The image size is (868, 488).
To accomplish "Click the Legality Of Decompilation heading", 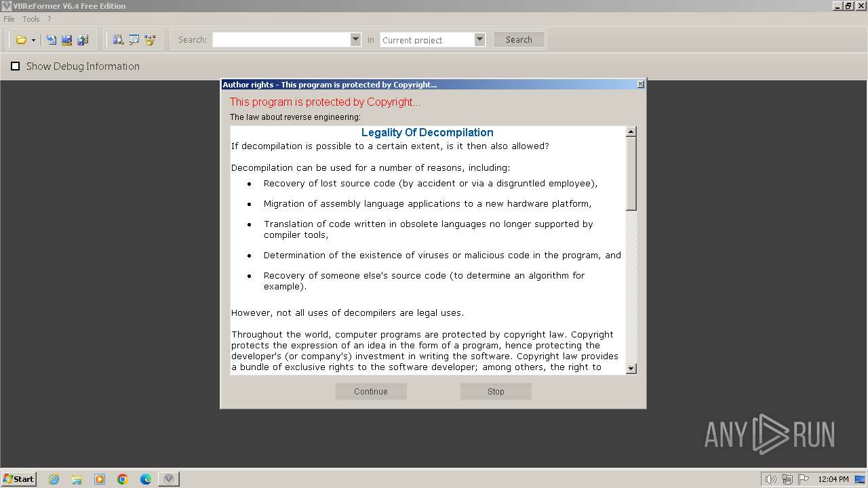I will point(427,133).
